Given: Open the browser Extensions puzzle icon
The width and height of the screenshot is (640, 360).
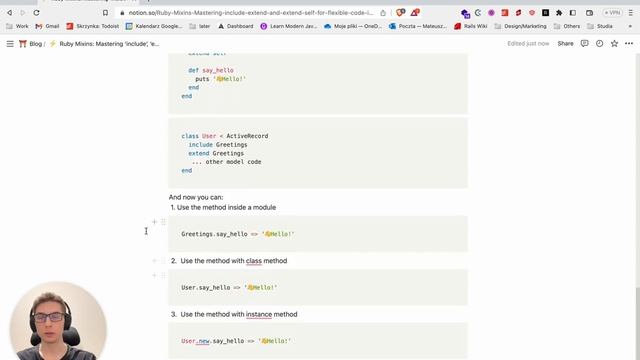Looking at the screenshot, I should tap(559, 13).
